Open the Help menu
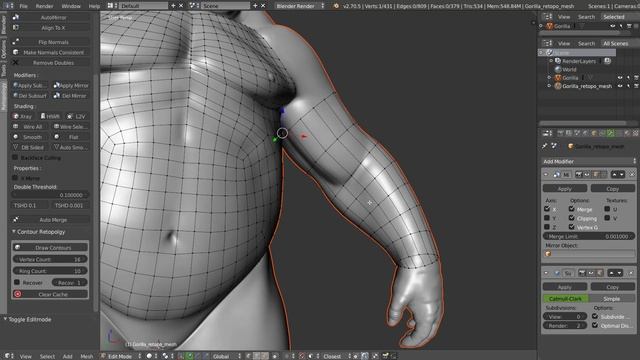Viewport: 640px width, 360px height. point(94,6)
